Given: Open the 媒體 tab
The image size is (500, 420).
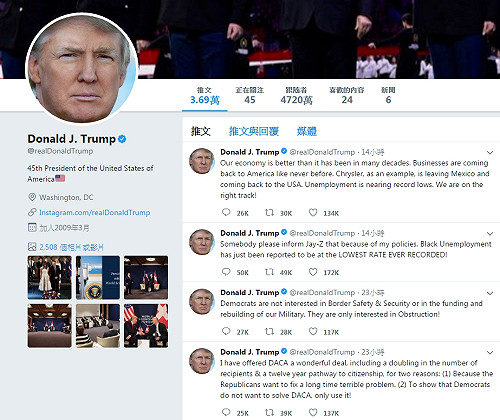Looking at the screenshot, I should [x=307, y=131].
